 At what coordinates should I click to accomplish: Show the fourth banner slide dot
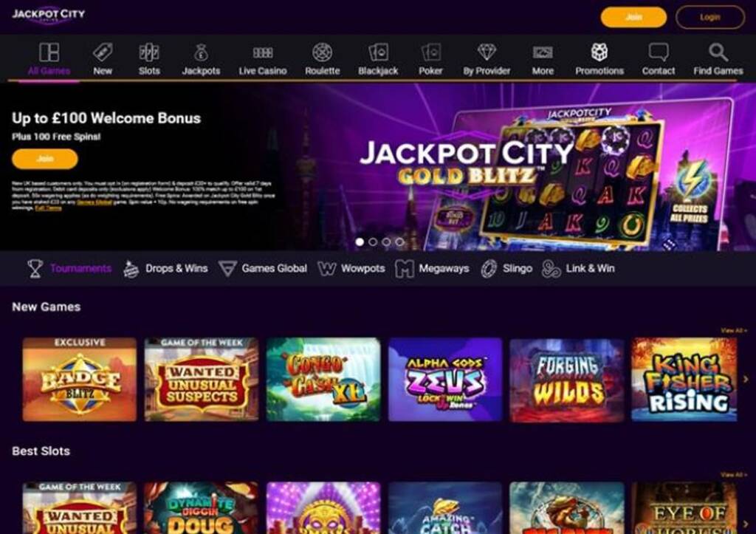point(399,242)
